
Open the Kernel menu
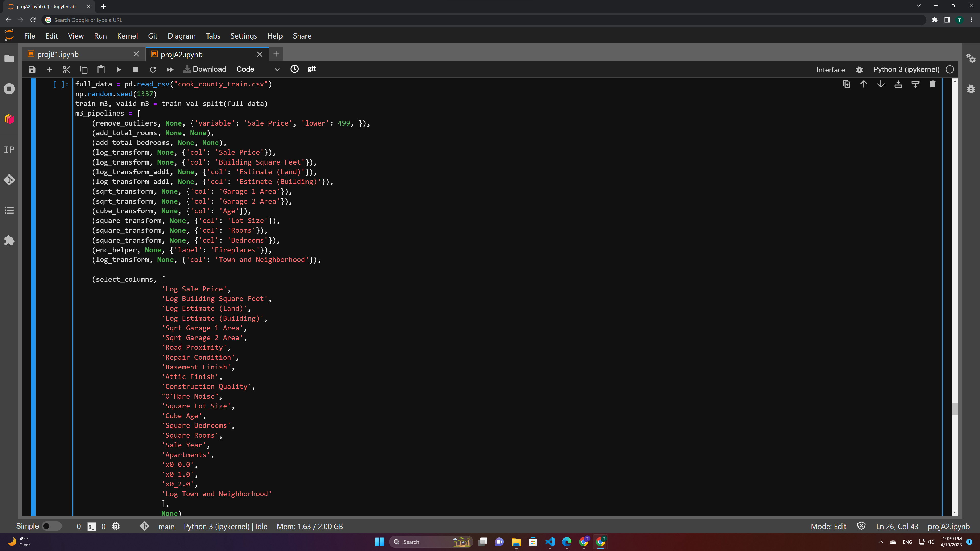[127, 36]
